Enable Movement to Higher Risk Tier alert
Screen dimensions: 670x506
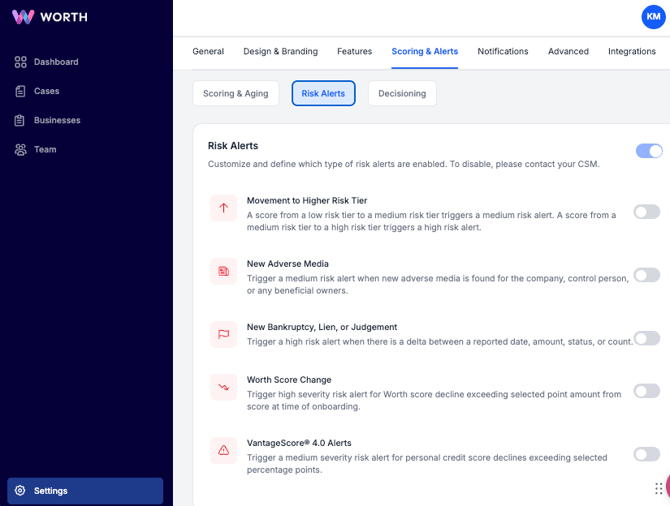tap(646, 212)
